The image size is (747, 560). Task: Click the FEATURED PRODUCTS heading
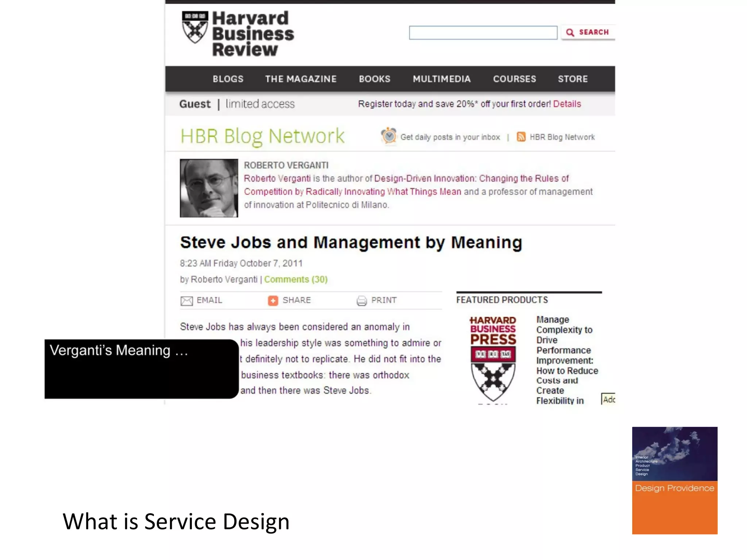coord(502,300)
